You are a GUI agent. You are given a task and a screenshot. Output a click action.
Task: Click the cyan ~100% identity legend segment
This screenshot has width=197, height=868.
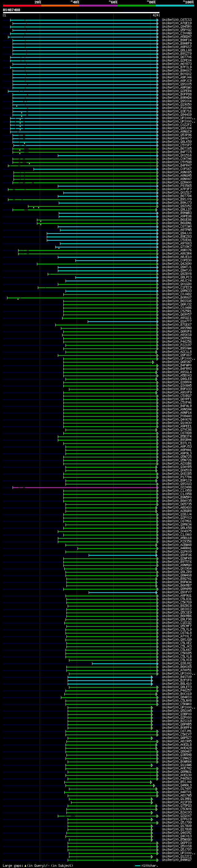click(175, 6)
